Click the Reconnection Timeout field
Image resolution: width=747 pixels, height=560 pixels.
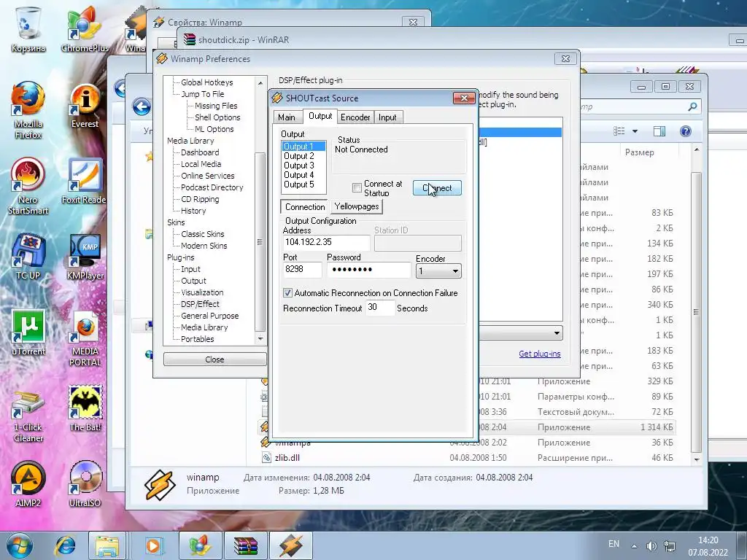coord(380,307)
